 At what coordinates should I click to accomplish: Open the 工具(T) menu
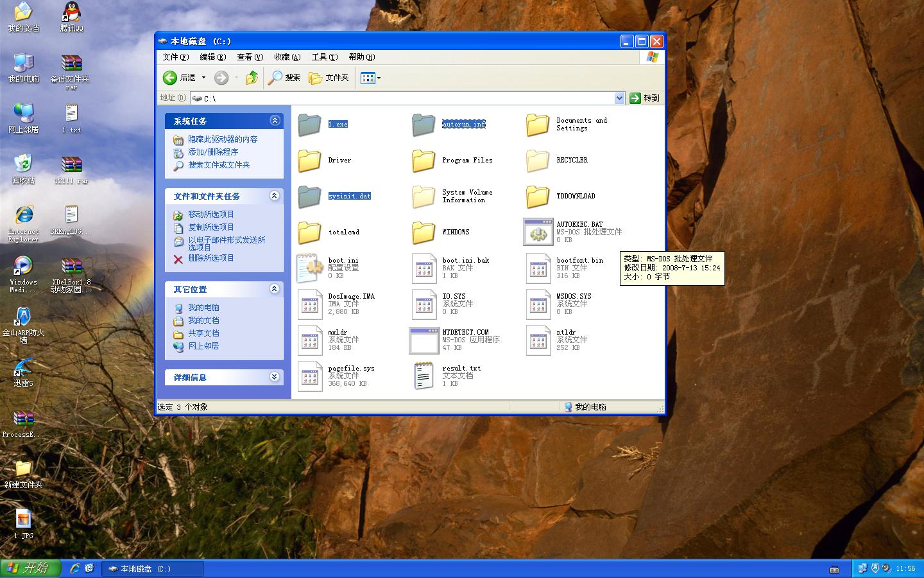[324, 57]
